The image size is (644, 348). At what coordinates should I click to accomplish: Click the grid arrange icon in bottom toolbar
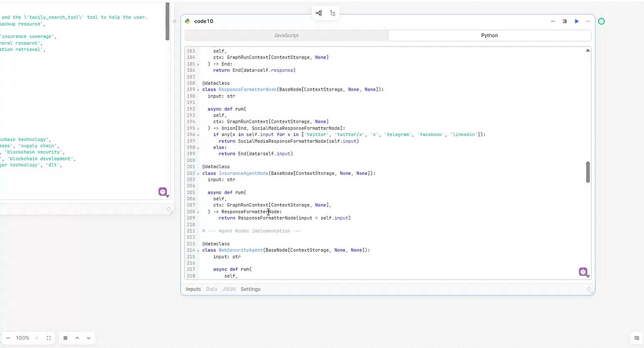[65, 338]
